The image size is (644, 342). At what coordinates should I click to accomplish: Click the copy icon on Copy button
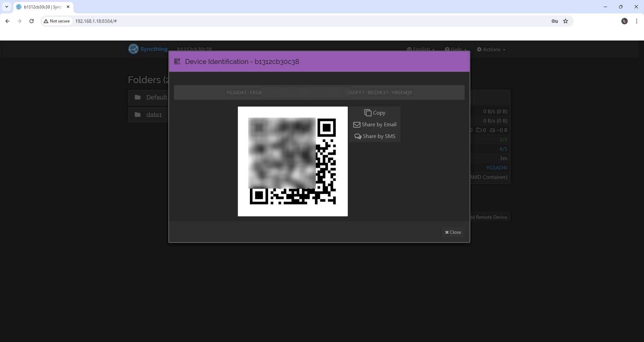[x=368, y=113]
